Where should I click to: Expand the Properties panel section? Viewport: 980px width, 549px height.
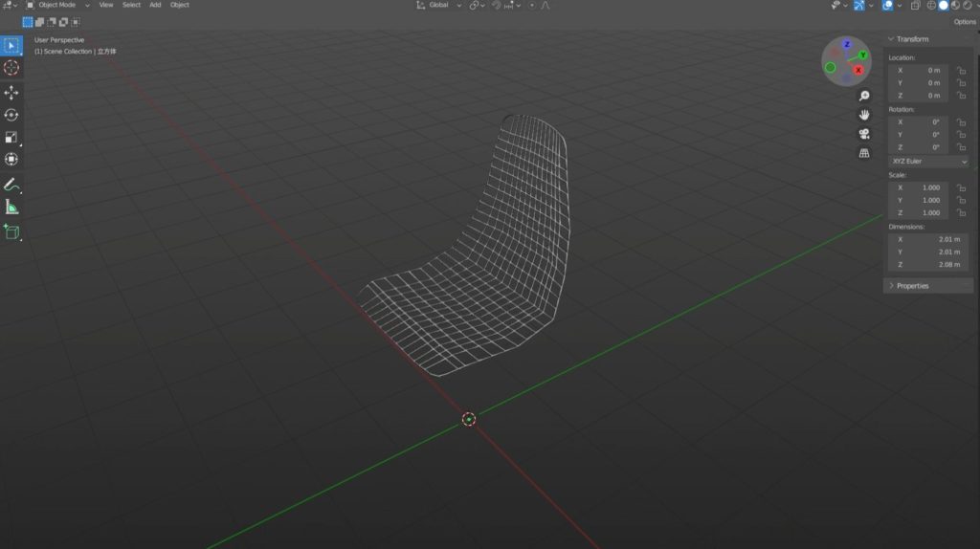[912, 285]
